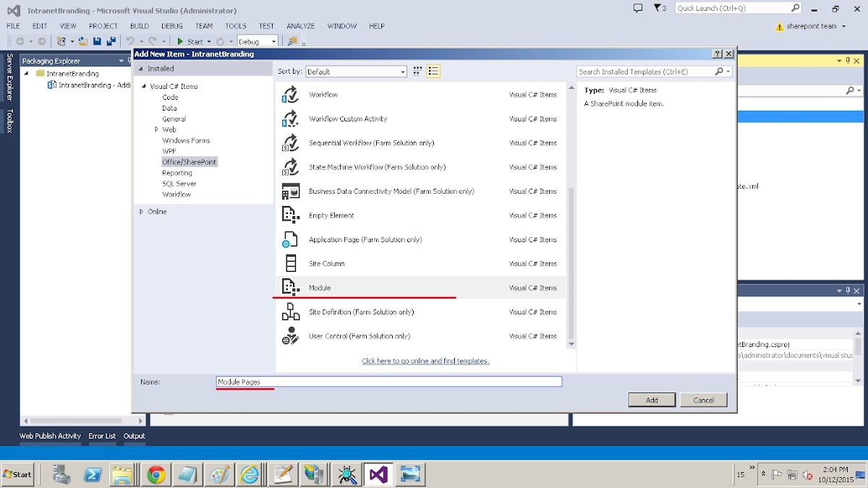Switch to the Output tab

tap(135, 436)
